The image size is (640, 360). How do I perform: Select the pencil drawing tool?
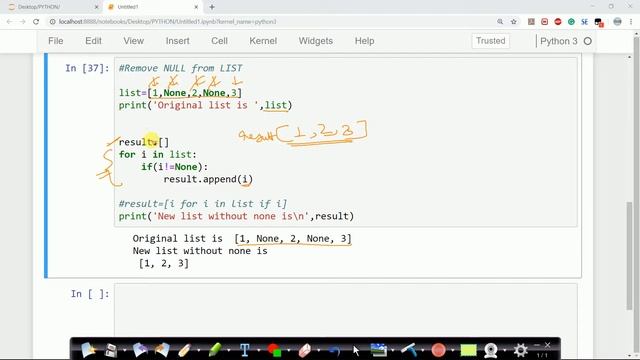[184, 350]
